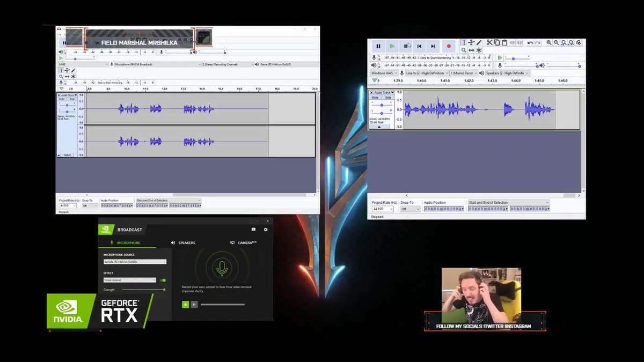Play audio in the right Audacity window
Image resolution: width=644 pixels, height=362 pixels.
392,47
